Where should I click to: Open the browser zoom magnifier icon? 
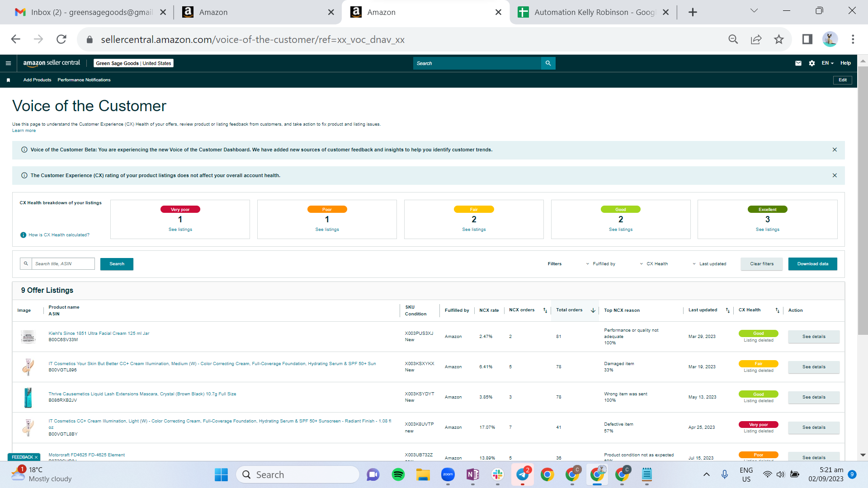[733, 39]
